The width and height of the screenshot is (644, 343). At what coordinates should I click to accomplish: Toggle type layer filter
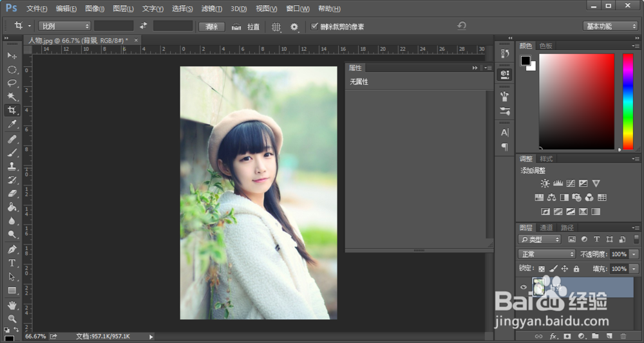[597, 239]
